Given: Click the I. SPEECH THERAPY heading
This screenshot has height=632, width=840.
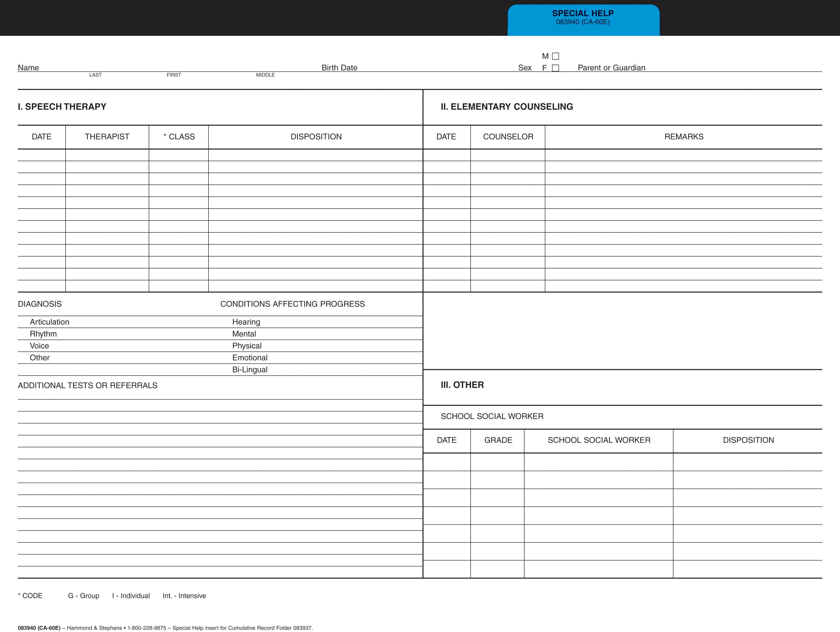Looking at the screenshot, I should [62, 107].
